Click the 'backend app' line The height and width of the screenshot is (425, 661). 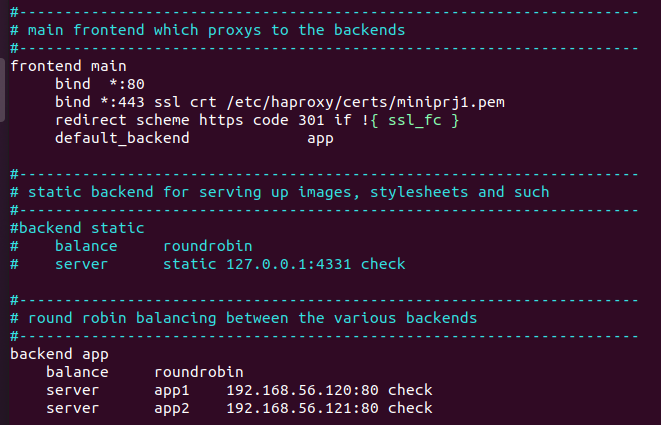[59, 354]
